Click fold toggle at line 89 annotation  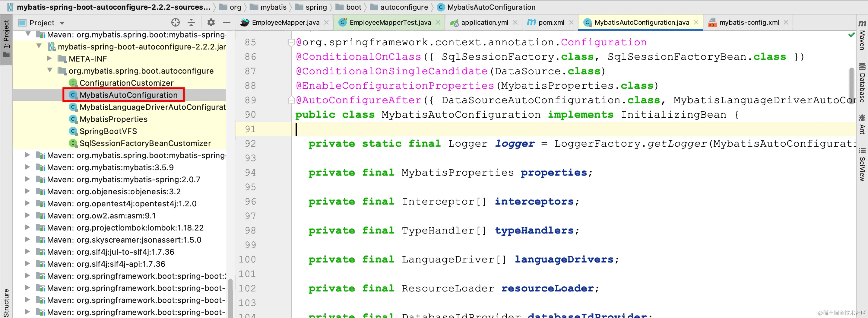click(x=291, y=100)
